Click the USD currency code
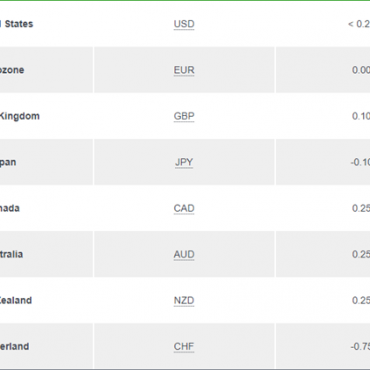Image resolution: width=370 pixels, height=370 pixels. (x=184, y=24)
